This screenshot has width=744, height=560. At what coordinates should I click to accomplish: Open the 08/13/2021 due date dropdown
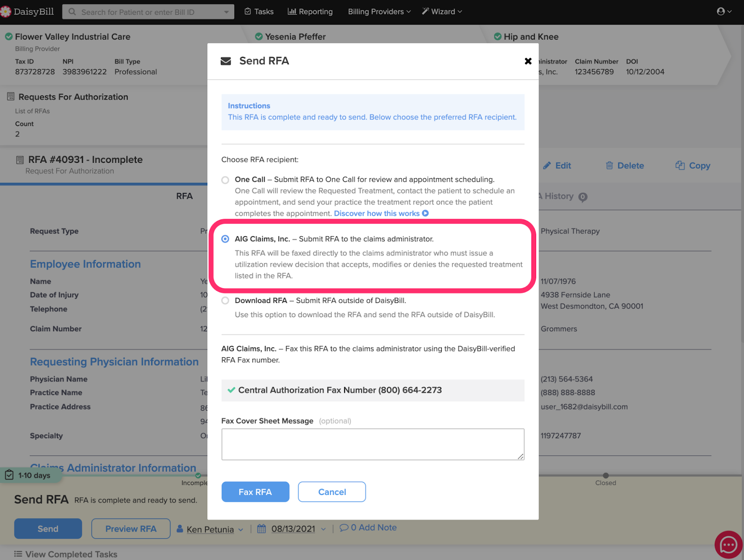click(323, 529)
